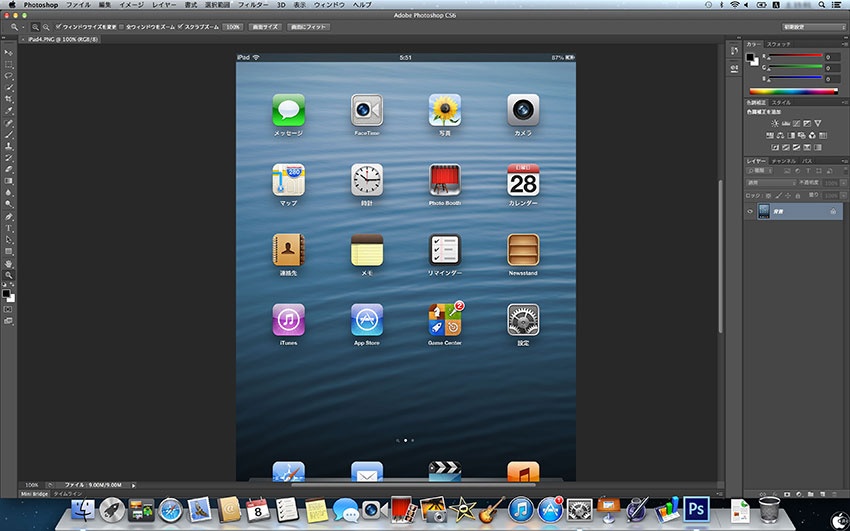Switch to the スタイル tab
This screenshot has width=850, height=531.
click(781, 102)
